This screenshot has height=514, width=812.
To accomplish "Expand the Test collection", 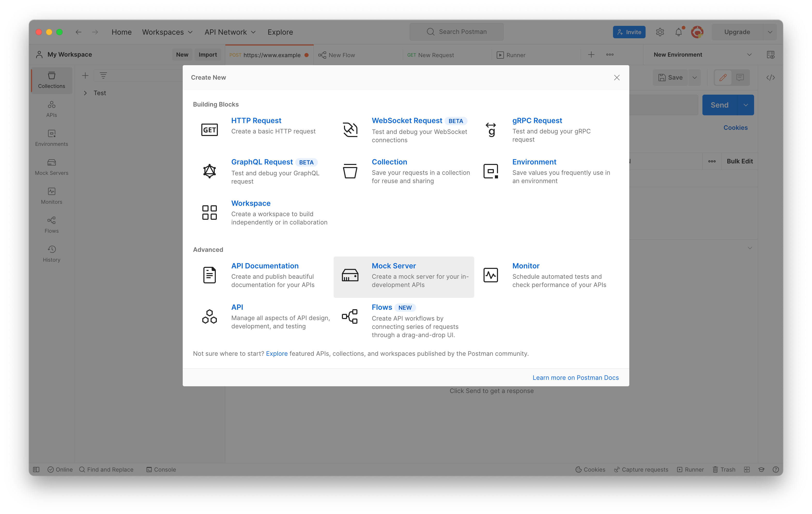I will coord(85,93).
